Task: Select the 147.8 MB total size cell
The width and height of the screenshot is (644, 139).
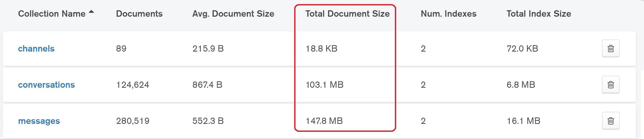Action: tap(324, 121)
